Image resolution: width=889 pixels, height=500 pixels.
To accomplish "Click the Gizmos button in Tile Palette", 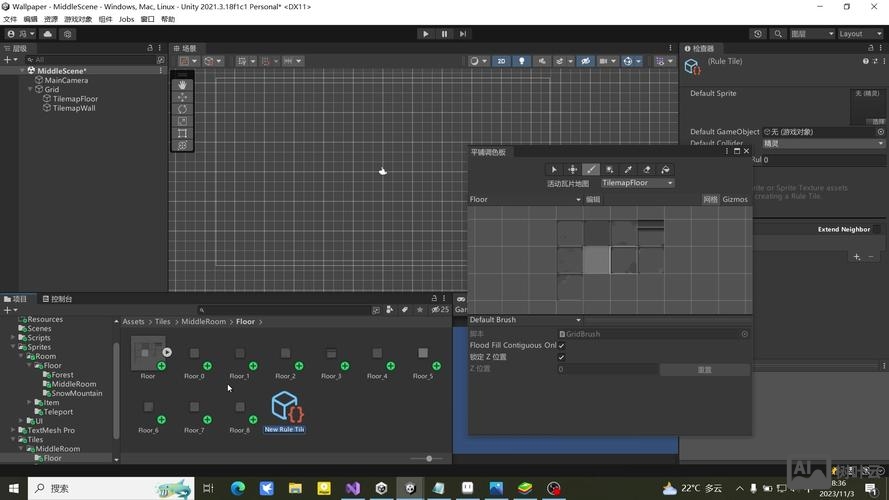I will 735,200.
